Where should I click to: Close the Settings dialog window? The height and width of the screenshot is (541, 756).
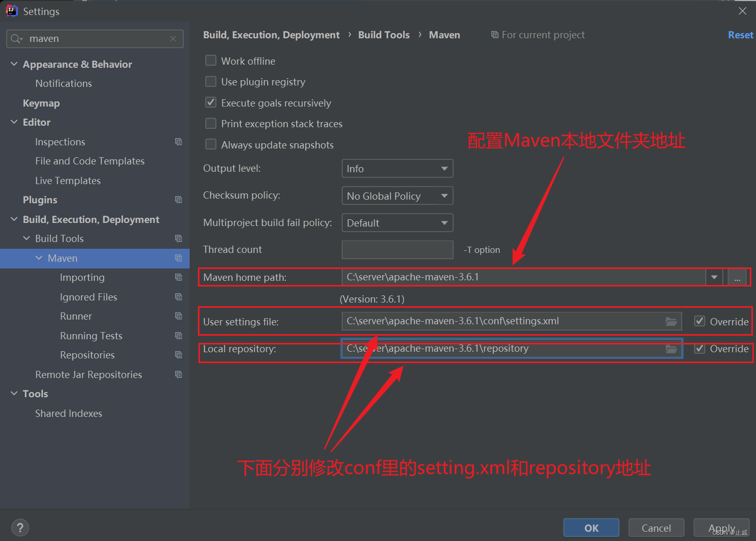tap(743, 11)
